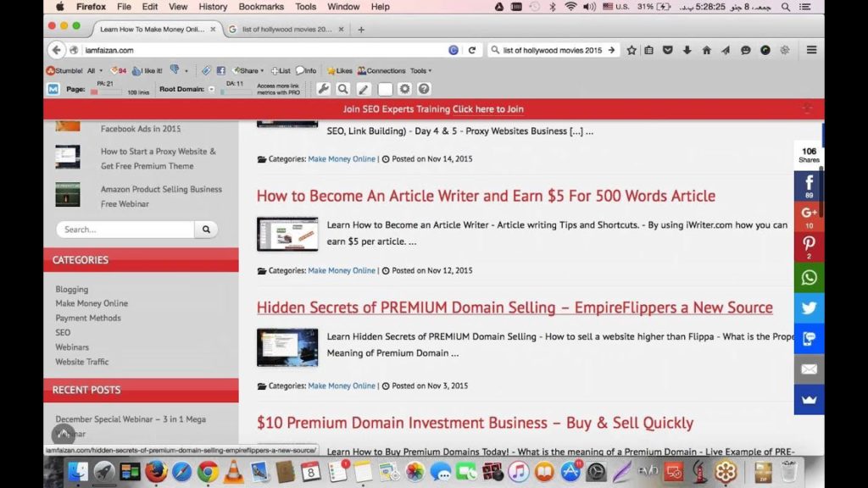Open MozBar help question-mark icon
Screen dimensions: 868x488
[x=424, y=88]
